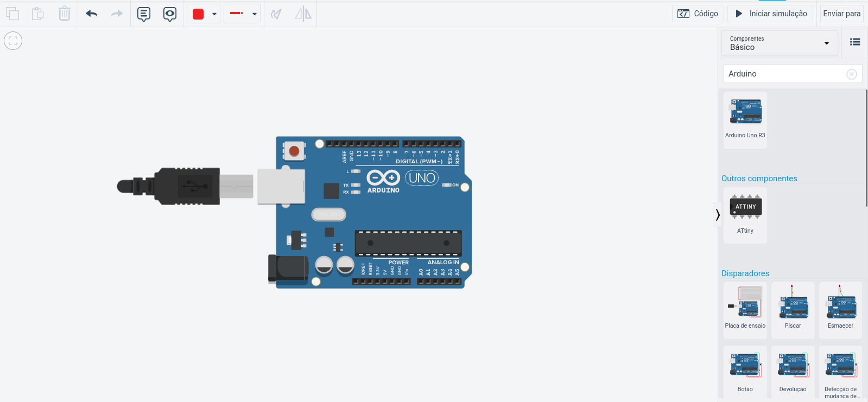Select the Piscar starter circuit
Viewport: 868px width, 402px height.
tap(793, 310)
